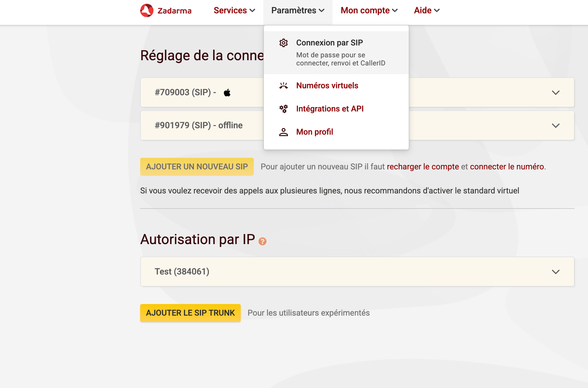Click the gears icon beside Intégrations et API
The width and height of the screenshot is (588, 388).
coord(283,109)
